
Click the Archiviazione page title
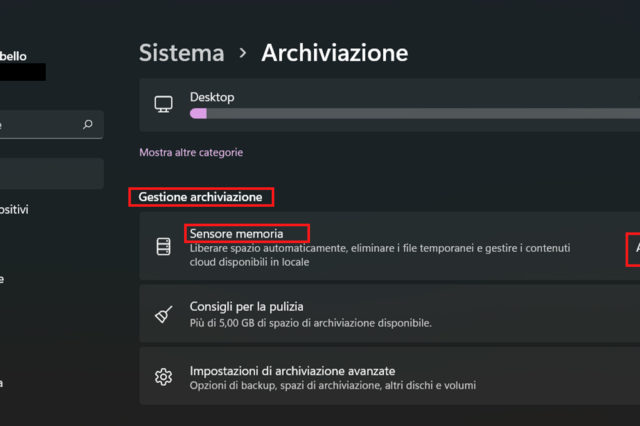click(x=334, y=53)
